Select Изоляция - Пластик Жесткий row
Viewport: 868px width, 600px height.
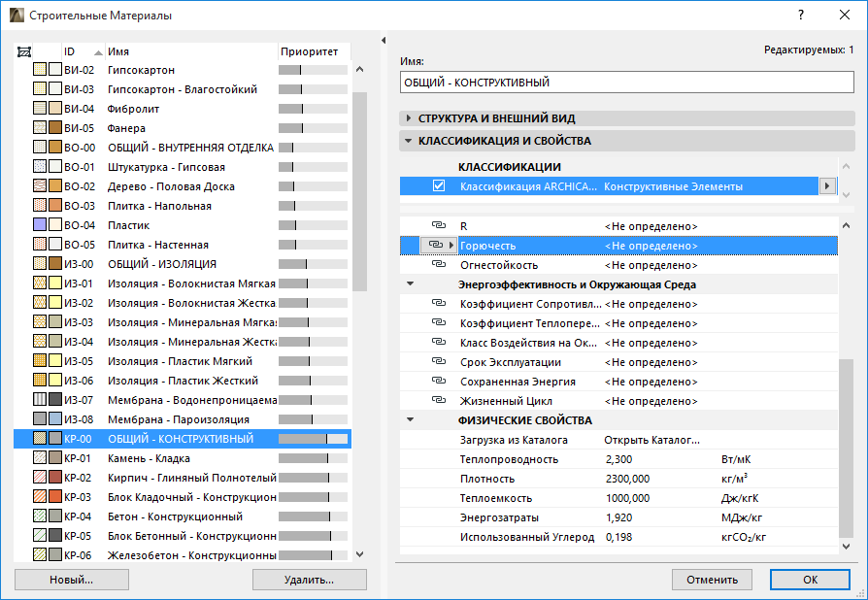[183, 381]
